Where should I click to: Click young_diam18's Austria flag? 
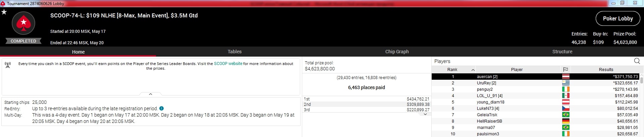point(566,102)
